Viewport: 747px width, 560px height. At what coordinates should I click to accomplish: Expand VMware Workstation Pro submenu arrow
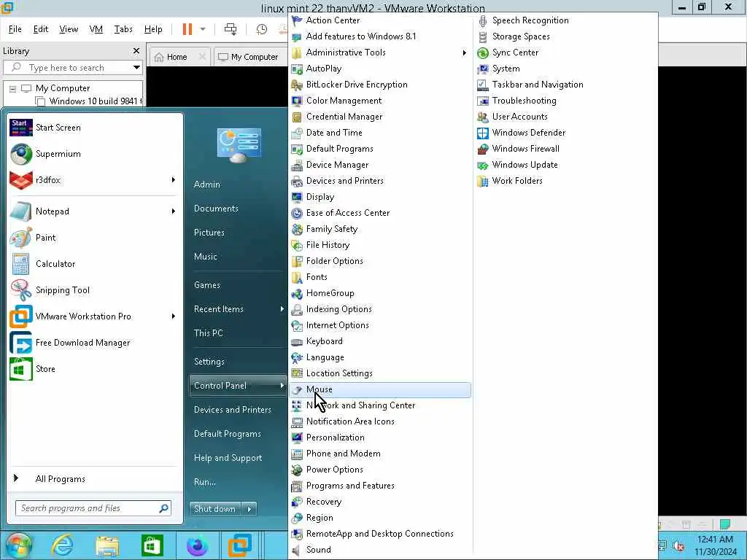tap(174, 316)
